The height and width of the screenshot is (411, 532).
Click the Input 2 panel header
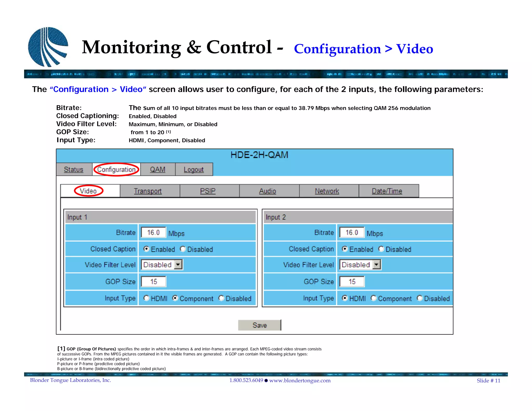point(358,217)
